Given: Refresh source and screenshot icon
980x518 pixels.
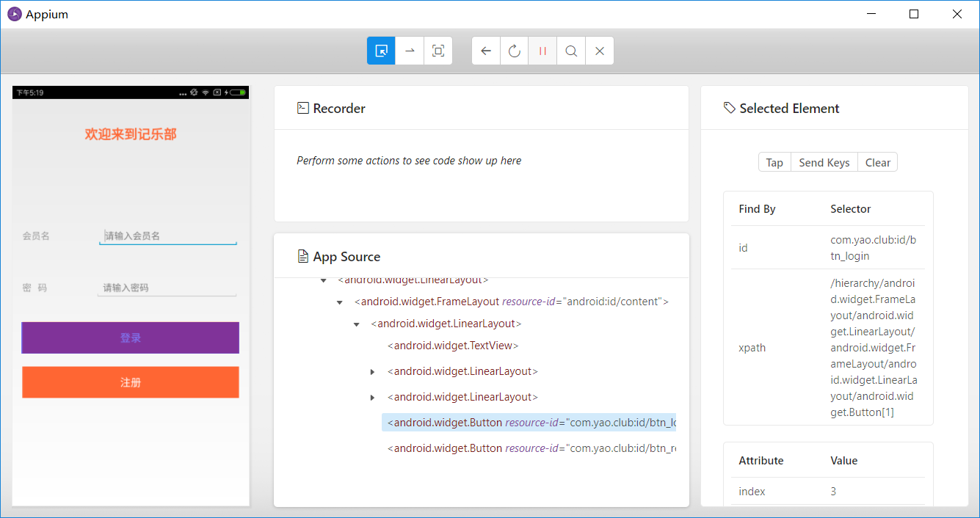Looking at the screenshot, I should coord(515,51).
